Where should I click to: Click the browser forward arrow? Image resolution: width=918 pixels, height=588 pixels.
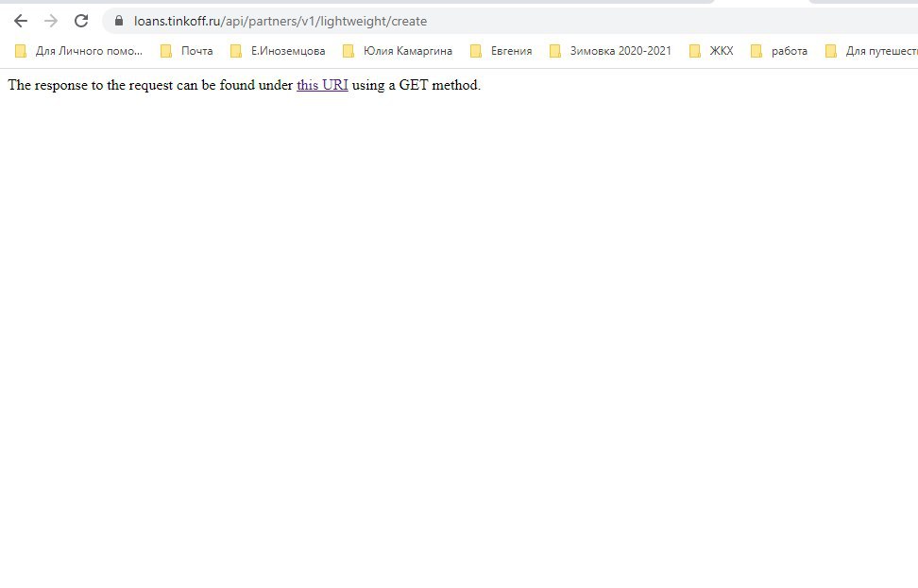(51, 21)
